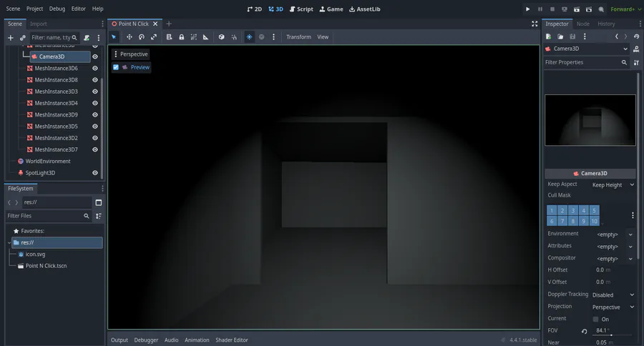Toggle visibility of MeshInstance3D3
This screenshot has height=346, width=644.
coord(95,92)
